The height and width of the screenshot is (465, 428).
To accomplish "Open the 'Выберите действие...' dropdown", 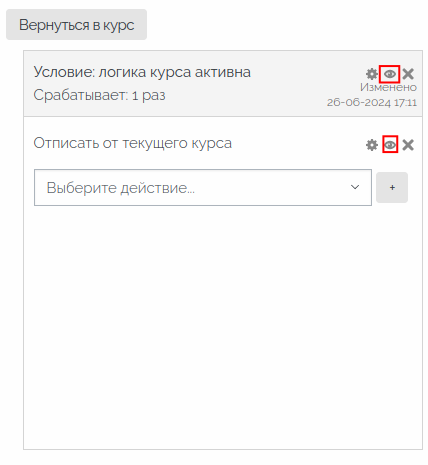I will point(203,187).
